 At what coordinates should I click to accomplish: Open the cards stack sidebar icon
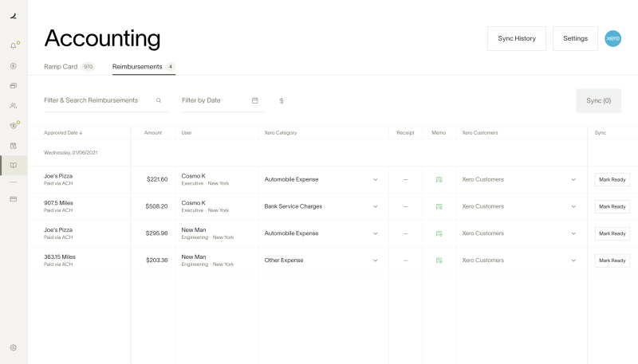pyautogui.click(x=14, y=86)
